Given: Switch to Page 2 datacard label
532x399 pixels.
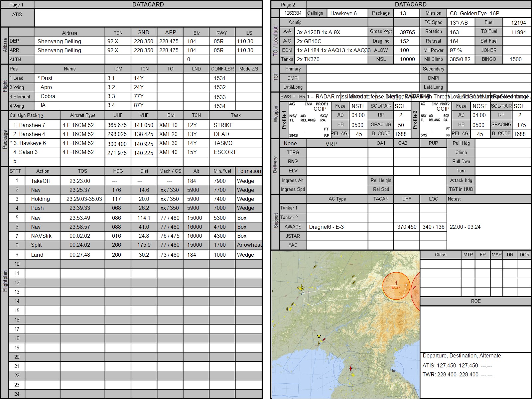Looking at the screenshot, I should click(x=288, y=5).
